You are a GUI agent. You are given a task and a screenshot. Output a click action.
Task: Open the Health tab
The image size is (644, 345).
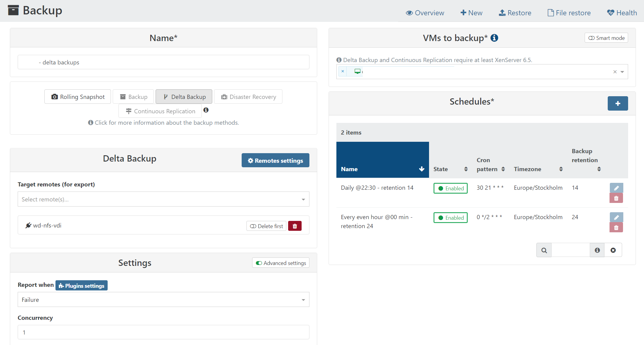coord(622,13)
